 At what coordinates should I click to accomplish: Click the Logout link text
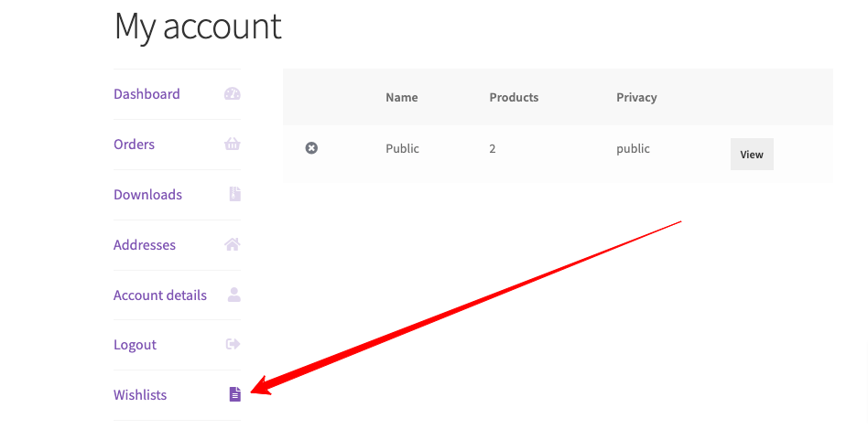coord(135,345)
